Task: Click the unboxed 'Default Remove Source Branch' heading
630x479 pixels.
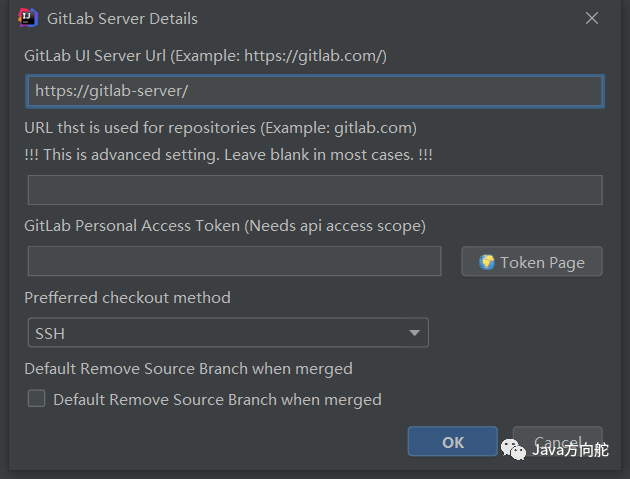Action: 188,369
